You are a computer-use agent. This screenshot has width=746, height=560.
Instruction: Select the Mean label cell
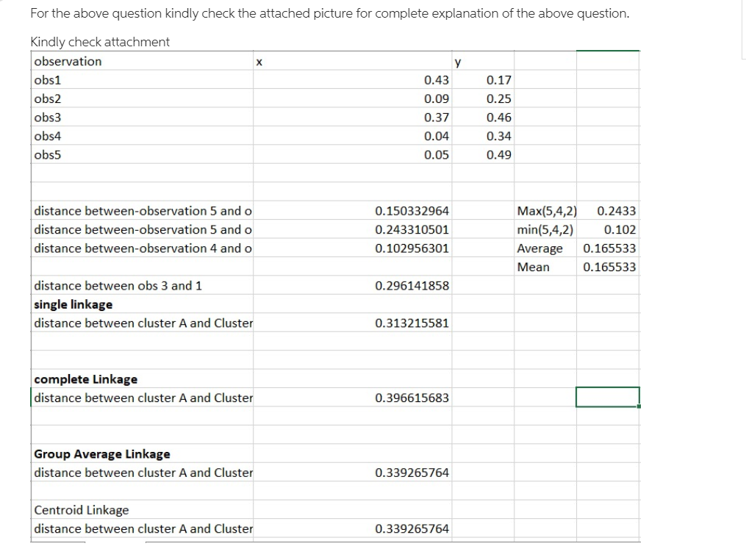click(545, 267)
